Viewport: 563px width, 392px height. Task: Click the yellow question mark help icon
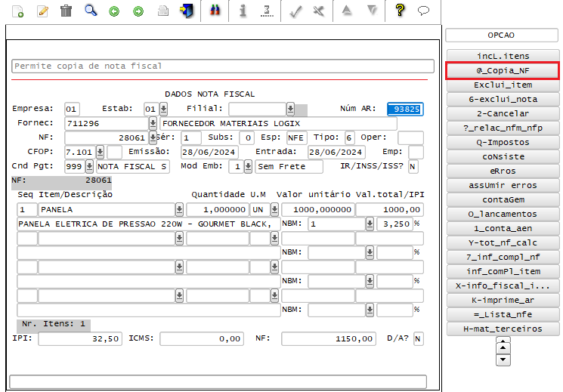click(400, 10)
